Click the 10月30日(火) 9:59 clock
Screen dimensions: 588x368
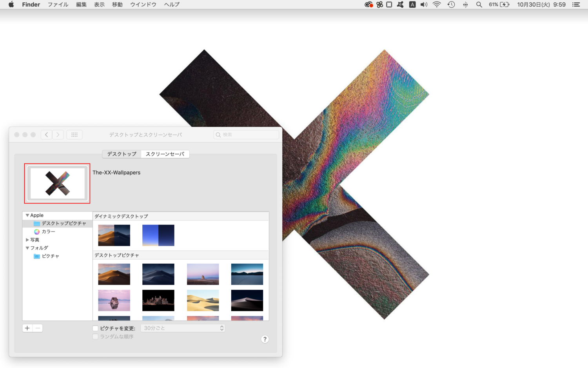click(541, 5)
